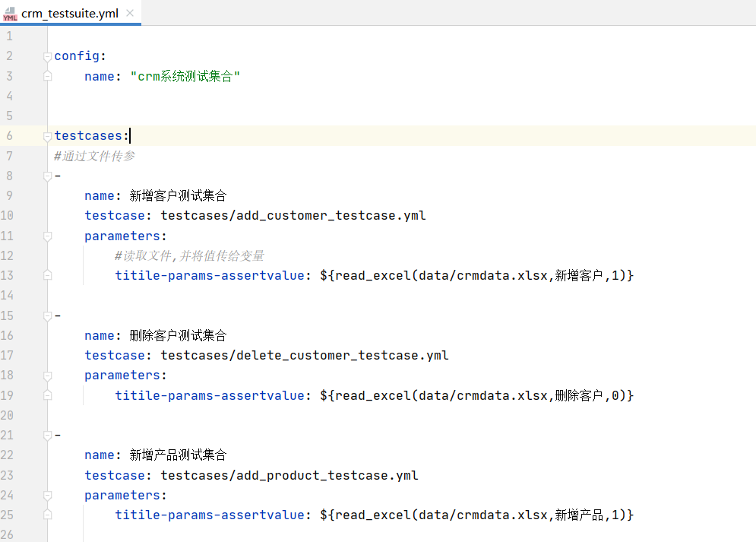Click the fold-end marker on line 3
756x542 pixels.
click(48, 76)
